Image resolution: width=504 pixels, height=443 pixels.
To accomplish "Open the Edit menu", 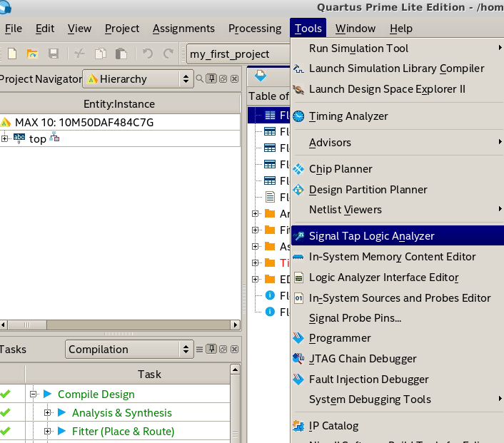I will (x=45, y=29).
